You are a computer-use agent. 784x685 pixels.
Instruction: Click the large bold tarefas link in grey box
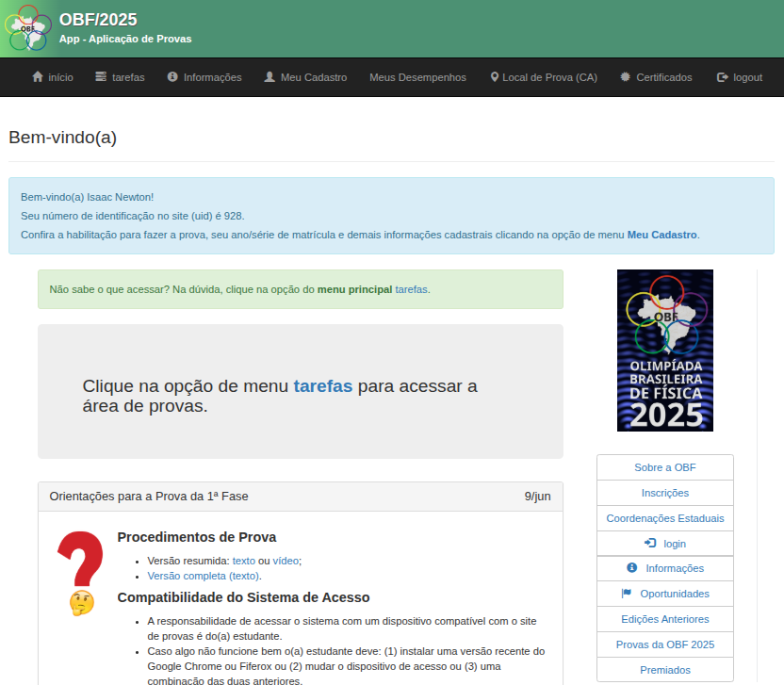pyautogui.click(x=323, y=386)
